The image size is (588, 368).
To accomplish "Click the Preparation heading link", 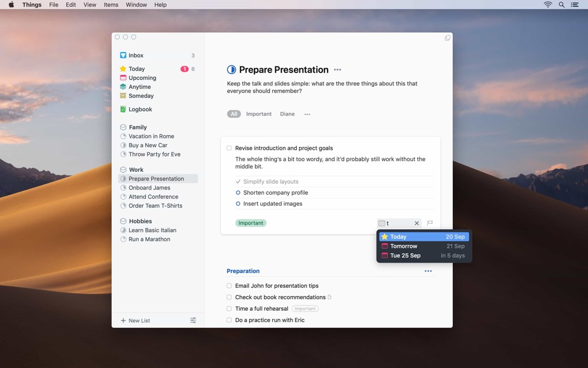I will coord(243,271).
